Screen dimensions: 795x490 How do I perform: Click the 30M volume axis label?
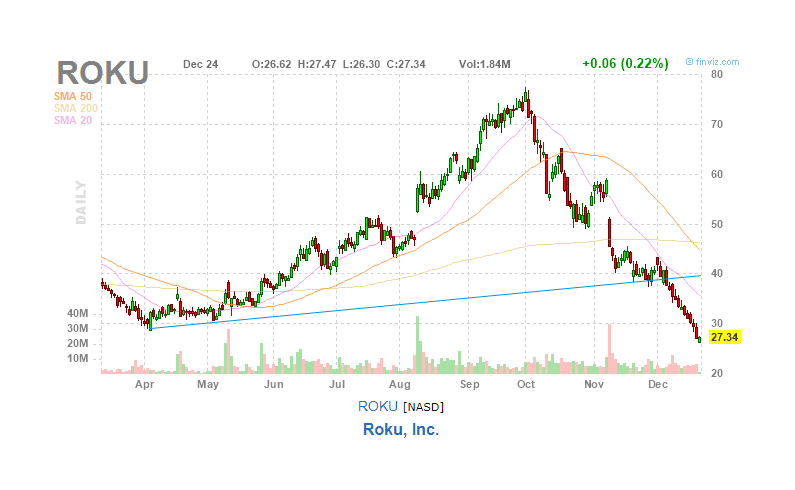(77, 329)
